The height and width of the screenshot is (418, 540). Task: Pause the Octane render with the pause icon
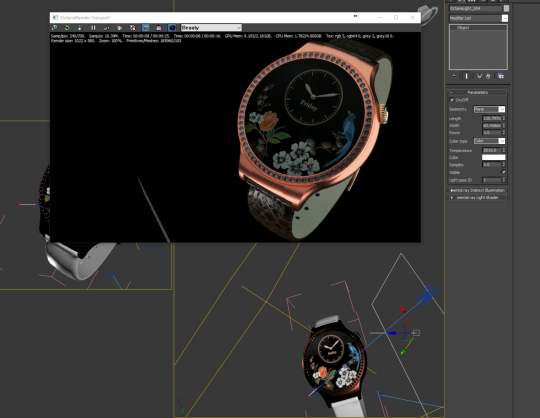(93, 28)
